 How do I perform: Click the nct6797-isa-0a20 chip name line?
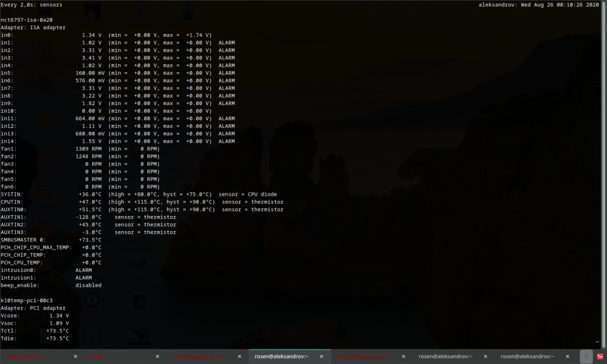(x=27, y=20)
